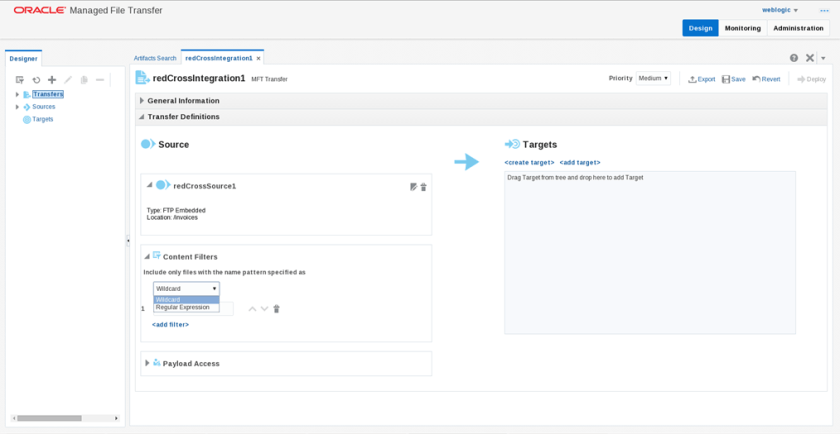Expand the Sources tree node
The height and width of the screenshot is (434, 840).
tap(17, 107)
